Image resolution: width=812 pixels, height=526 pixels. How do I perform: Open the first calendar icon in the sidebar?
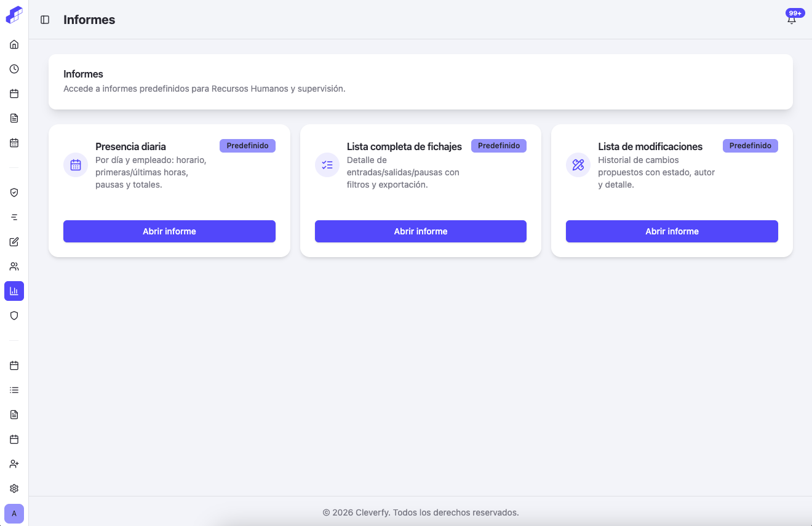coord(14,94)
